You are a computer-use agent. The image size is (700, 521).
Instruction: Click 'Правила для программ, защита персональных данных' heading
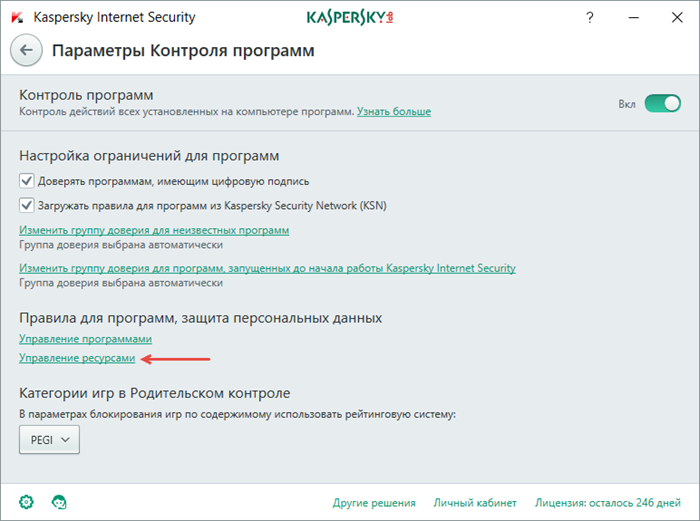(200, 317)
